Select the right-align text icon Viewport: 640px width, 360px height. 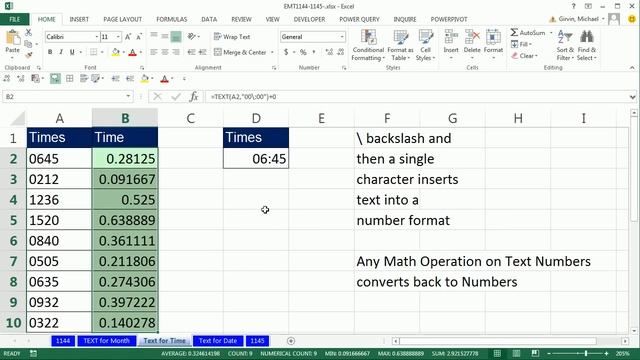(x=176, y=52)
